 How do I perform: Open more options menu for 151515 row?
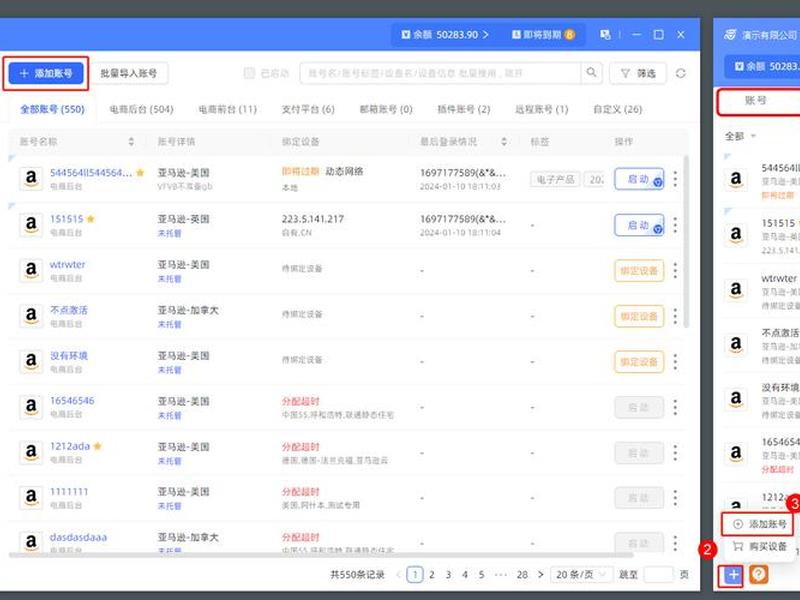pos(676,225)
